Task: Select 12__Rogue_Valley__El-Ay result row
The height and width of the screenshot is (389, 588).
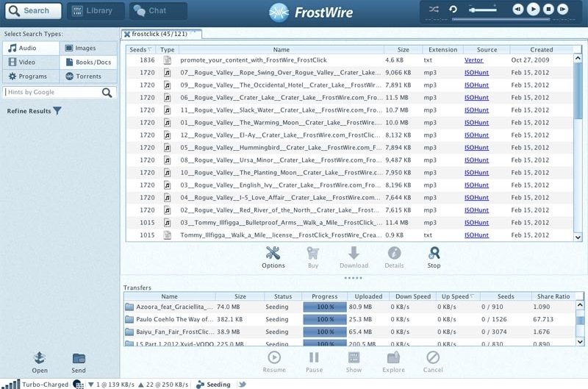Action: [x=350, y=135]
